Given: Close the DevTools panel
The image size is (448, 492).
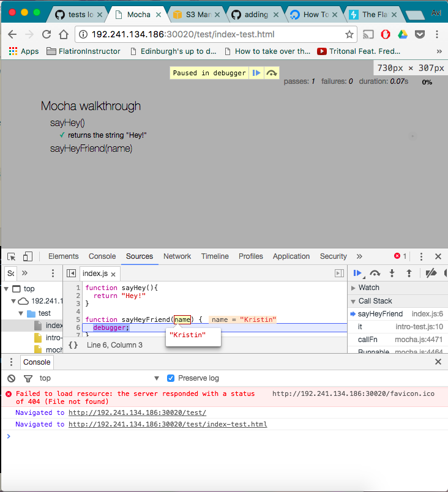Looking at the screenshot, I should coord(438,256).
